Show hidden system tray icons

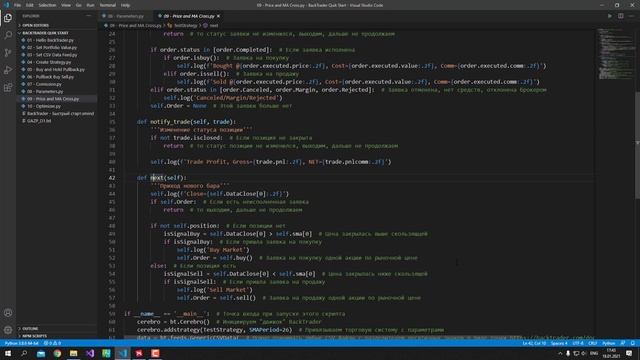tap(560, 353)
